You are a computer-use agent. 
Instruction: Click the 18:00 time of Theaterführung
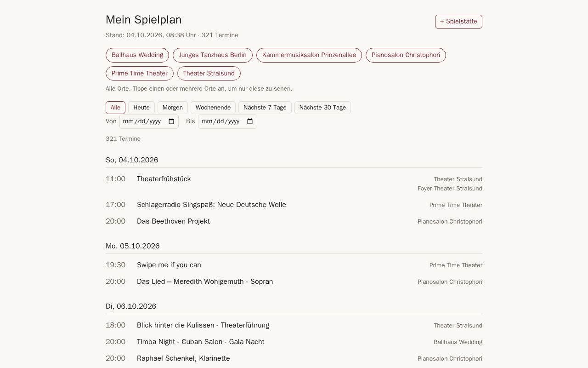(115, 325)
